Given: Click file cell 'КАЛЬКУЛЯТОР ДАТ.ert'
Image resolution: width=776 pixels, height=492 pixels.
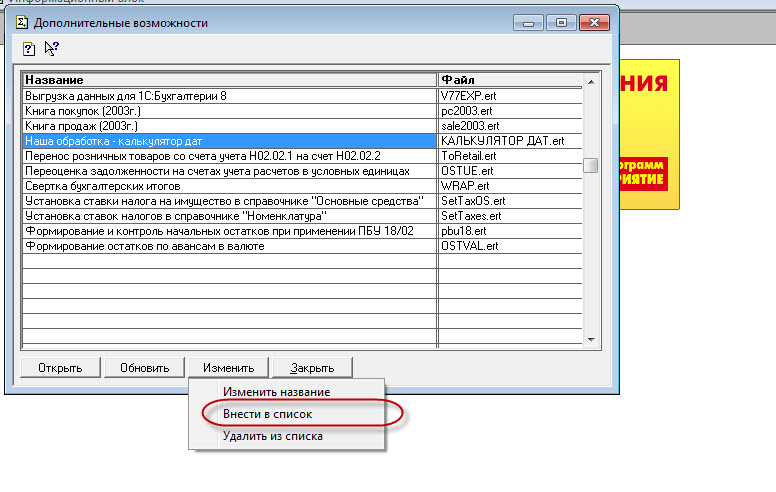Looking at the screenshot, I should click(510, 141).
